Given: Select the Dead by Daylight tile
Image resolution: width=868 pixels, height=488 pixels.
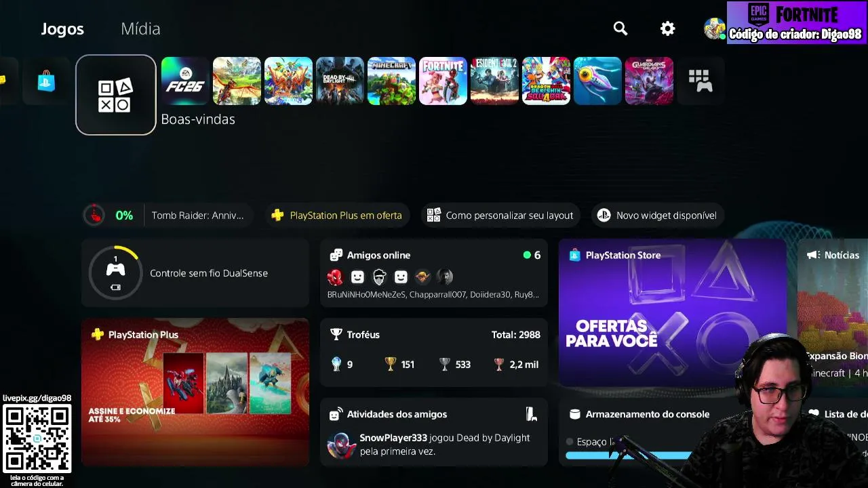Looking at the screenshot, I should (340, 81).
